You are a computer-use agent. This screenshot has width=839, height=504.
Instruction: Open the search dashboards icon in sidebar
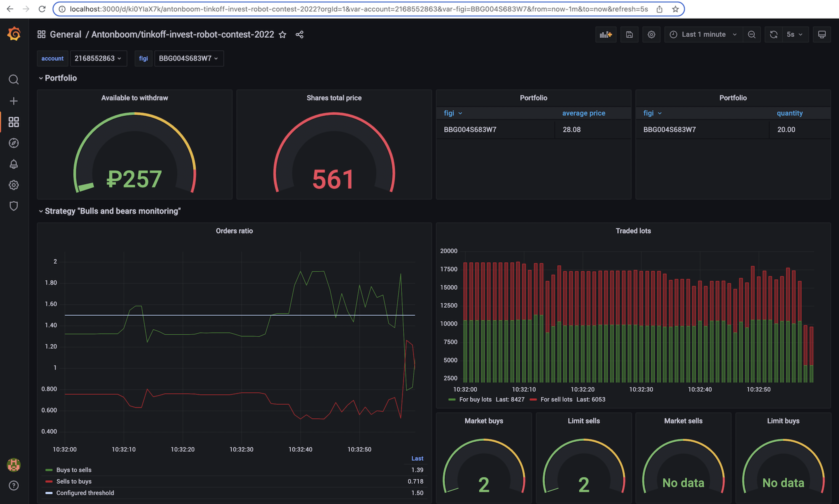[14, 79]
